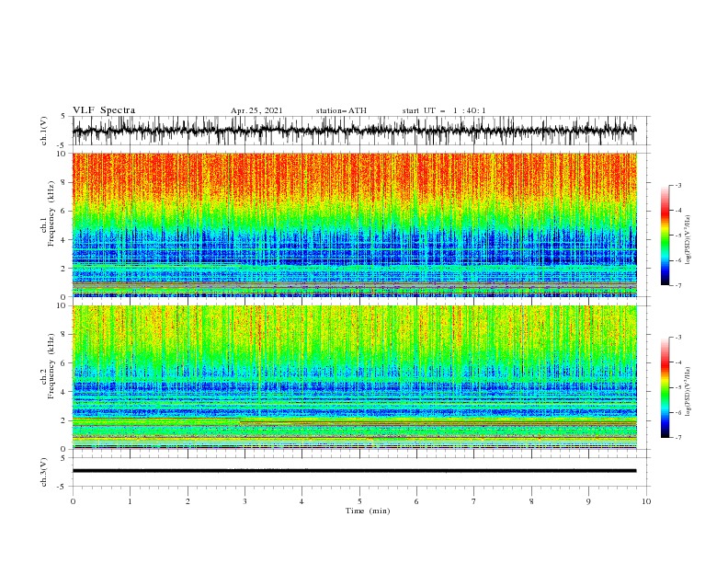
Task: Click the ch.2 spectrogram color bar
Action: (x=665, y=387)
